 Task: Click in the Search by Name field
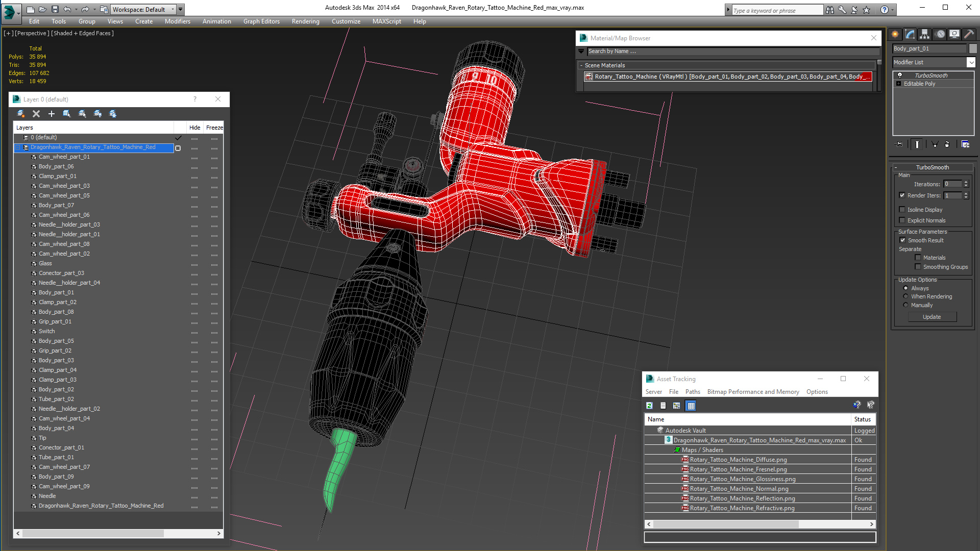[x=733, y=51]
